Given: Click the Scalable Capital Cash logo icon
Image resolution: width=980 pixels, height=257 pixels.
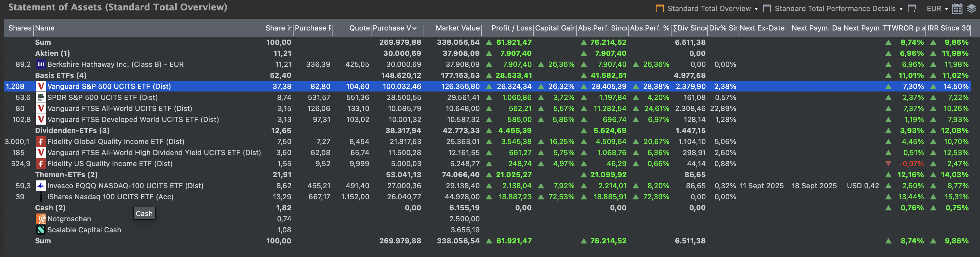Looking at the screenshot, I should (41, 230).
